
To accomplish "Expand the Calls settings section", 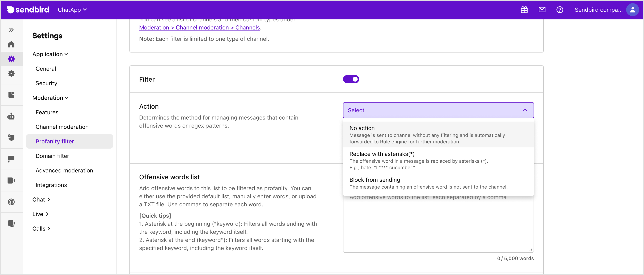I will pos(41,228).
